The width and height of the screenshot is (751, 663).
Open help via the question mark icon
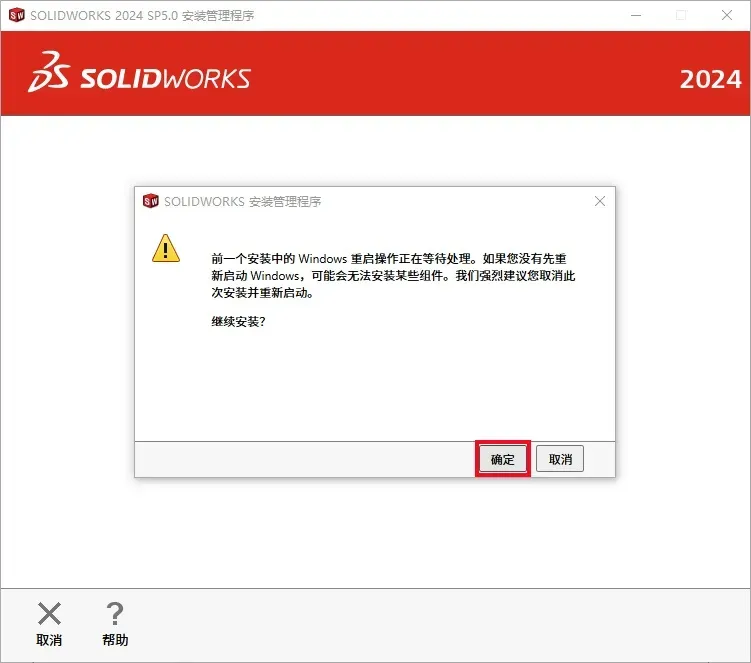tap(114, 613)
